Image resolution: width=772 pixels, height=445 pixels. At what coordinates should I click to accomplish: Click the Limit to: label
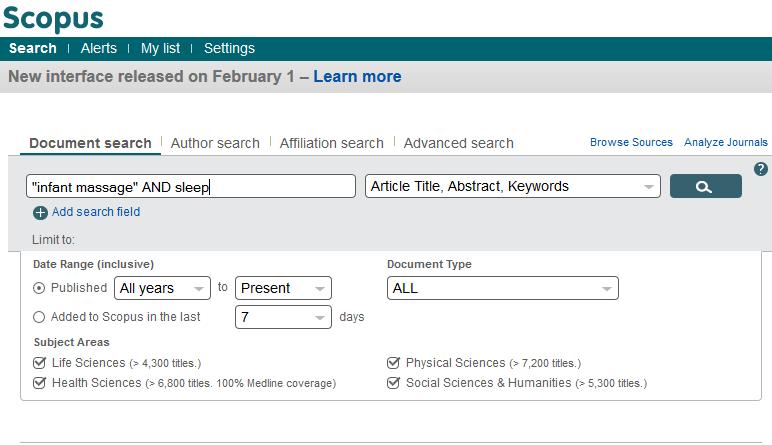click(53, 240)
